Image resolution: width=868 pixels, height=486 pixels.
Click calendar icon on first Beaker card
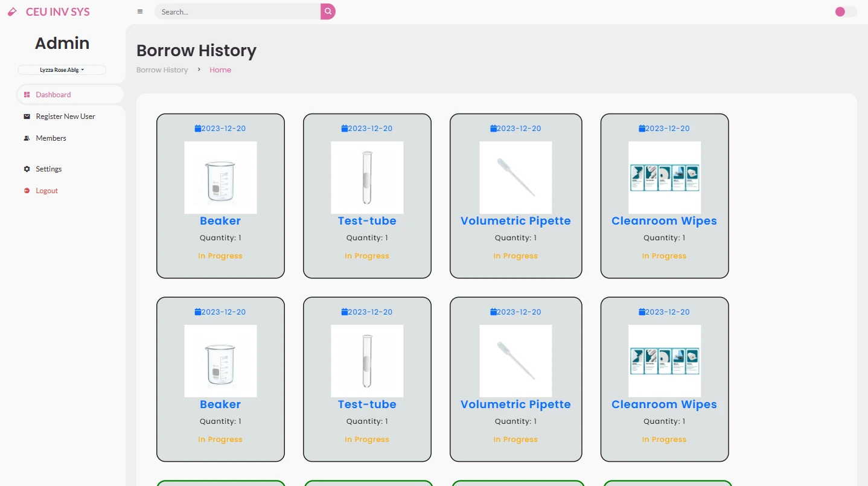point(198,129)
